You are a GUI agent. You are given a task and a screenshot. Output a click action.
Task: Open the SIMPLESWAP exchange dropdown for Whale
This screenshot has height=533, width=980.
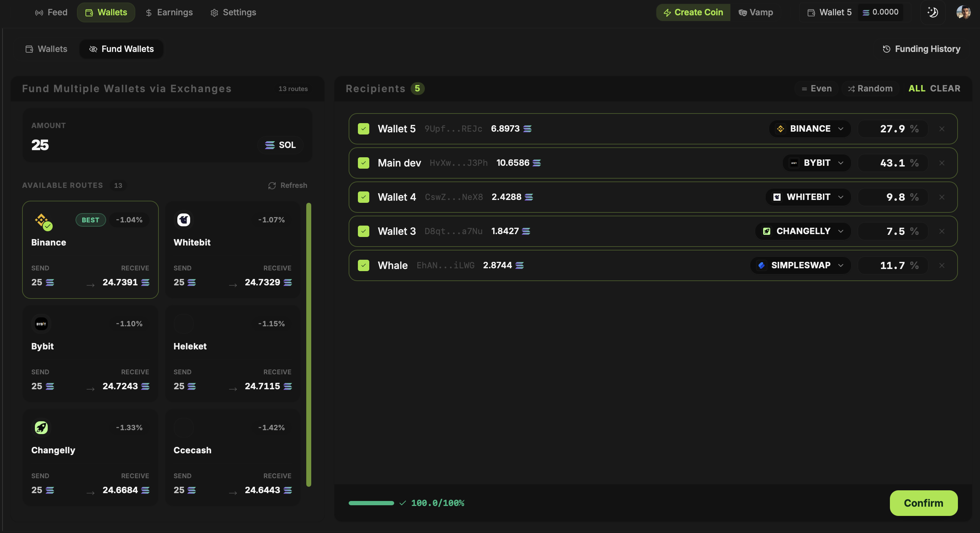click(x=800, y=265)
